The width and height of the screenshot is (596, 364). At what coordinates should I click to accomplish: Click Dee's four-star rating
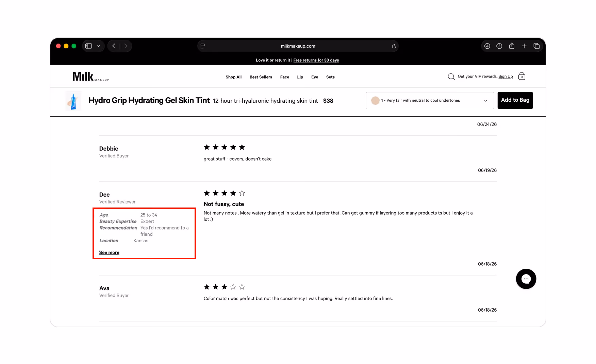tap(224, 193)
